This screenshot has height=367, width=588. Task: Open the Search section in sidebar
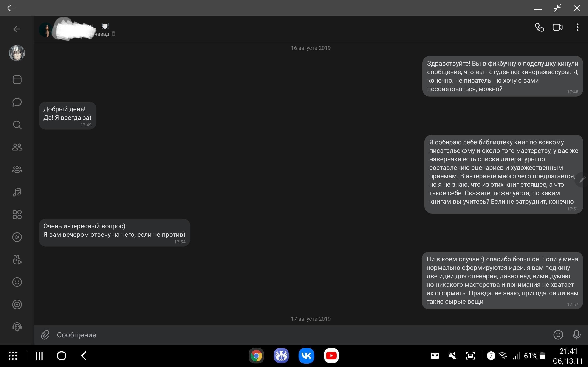pyautogui.click(x=17, y=125)
